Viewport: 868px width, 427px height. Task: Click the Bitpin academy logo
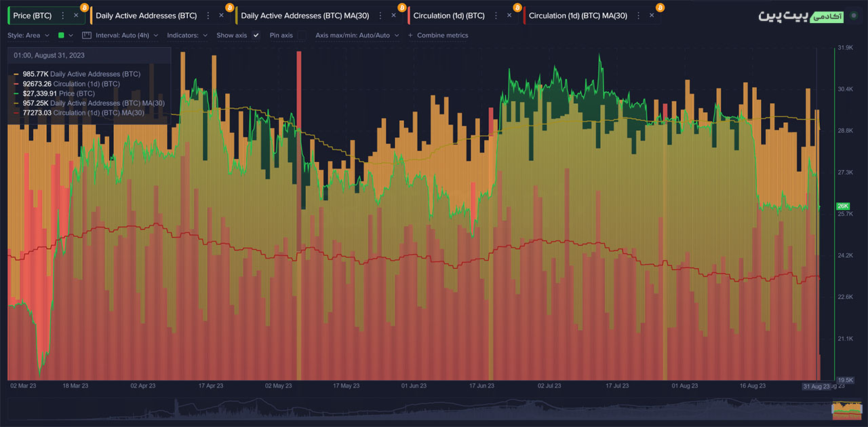click(x=800, y=16)
